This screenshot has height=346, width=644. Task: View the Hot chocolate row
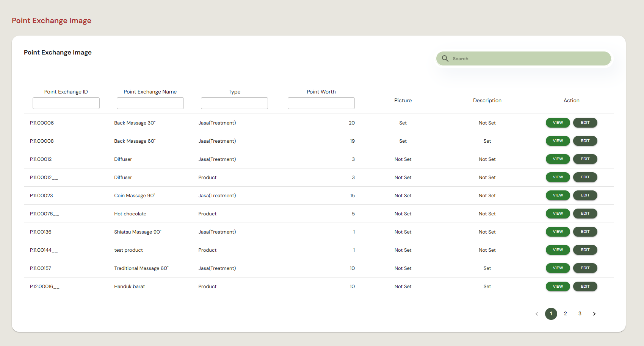tap(558, 214)
